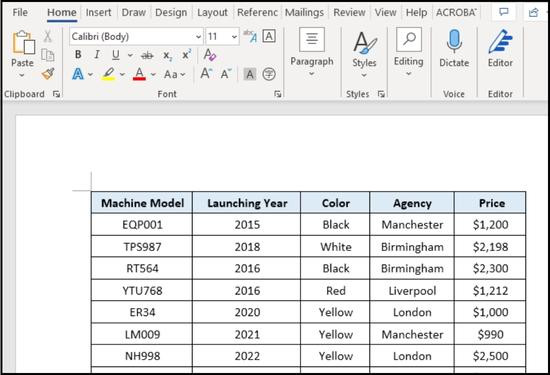Click the EQP001 table cell
Viewport: 550px width, 375px height.
pyautogui.click(x=142, y=225)
